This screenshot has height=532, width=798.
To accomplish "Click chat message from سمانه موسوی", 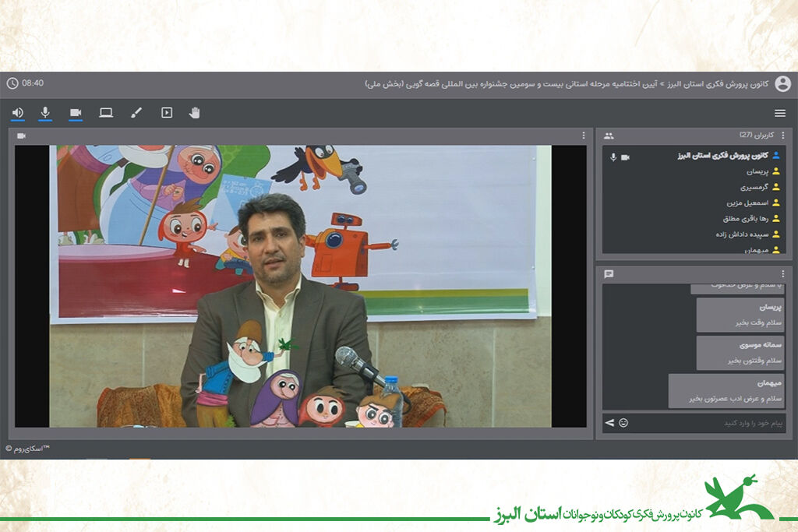I will click(x=740, y=353).
